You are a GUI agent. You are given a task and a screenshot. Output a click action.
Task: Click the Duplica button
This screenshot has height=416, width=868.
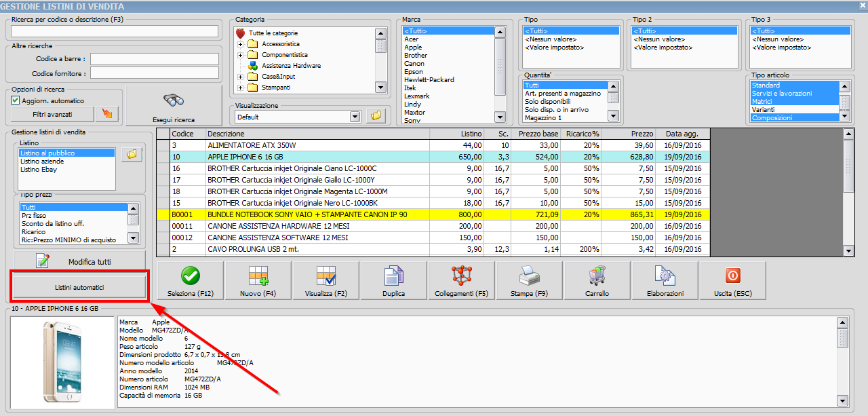(393, 281)
